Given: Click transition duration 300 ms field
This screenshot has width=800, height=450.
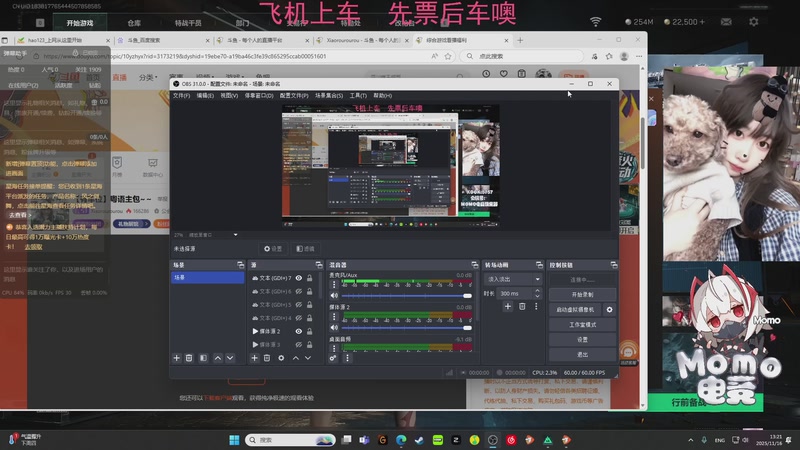Looking at the screenshot, I should coord(515,293).
